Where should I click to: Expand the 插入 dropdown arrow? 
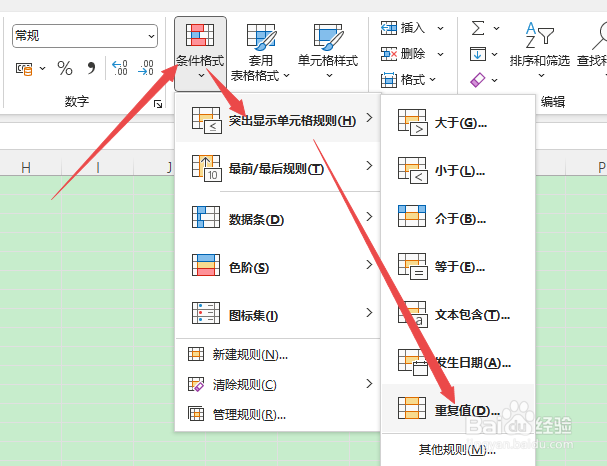point(441,28)
